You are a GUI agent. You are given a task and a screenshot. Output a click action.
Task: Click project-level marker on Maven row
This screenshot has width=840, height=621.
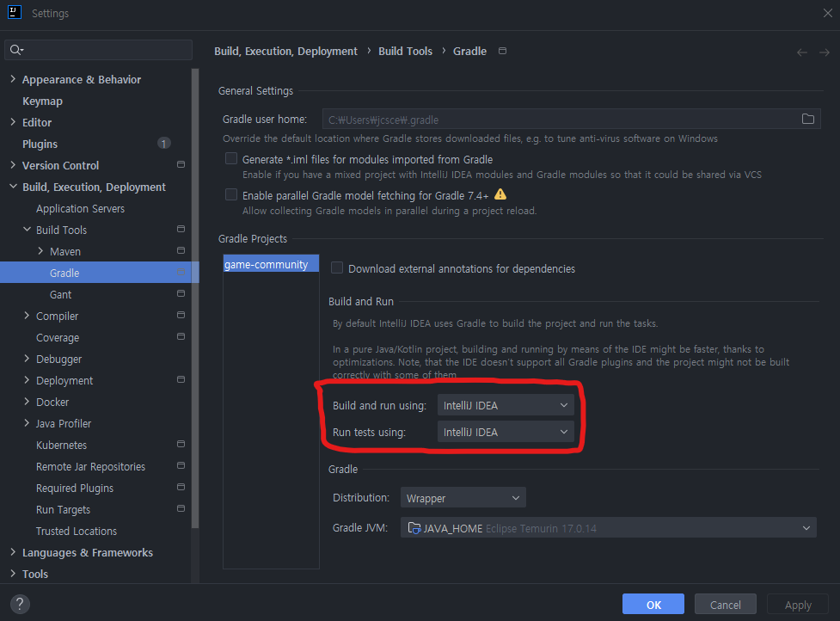coord(181,250)
